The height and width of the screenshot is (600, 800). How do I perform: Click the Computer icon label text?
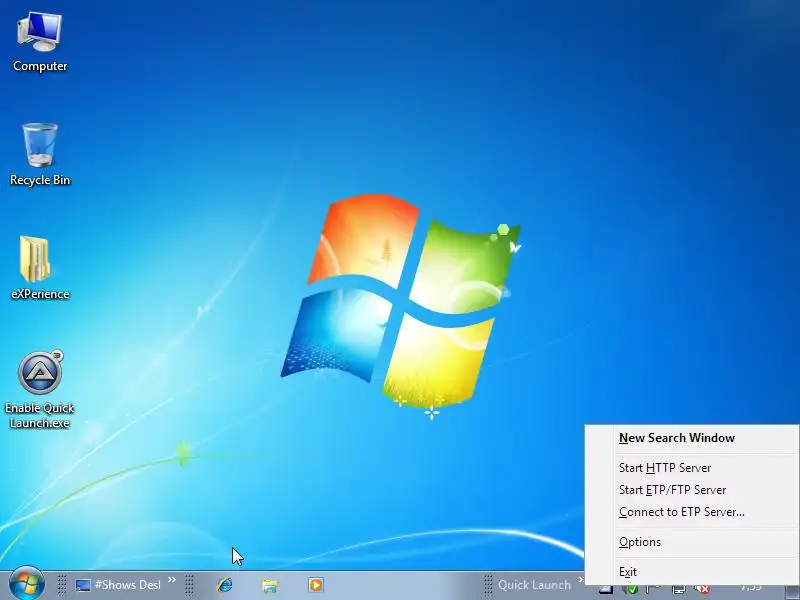(x=40, y=66)
